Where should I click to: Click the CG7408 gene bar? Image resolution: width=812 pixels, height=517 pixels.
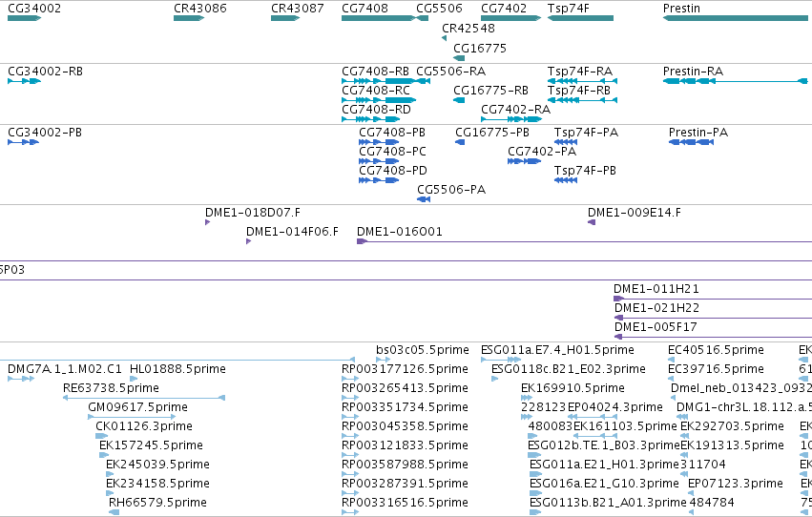tap(379, 18)
